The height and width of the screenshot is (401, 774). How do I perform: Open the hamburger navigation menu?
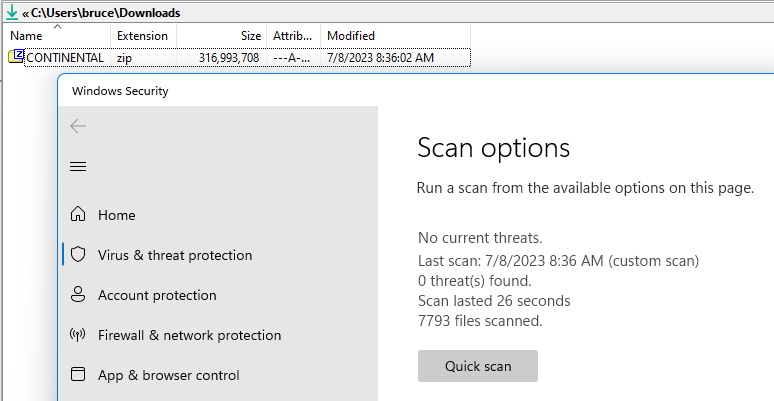pos(78,166)
